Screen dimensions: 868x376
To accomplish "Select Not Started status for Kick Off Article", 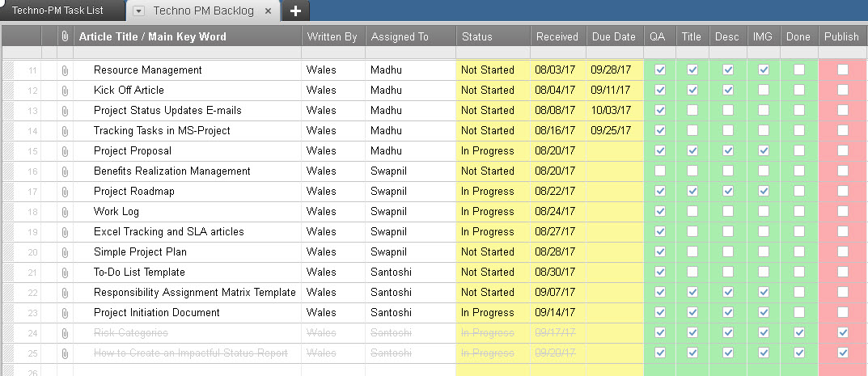I will pos(493,90).
